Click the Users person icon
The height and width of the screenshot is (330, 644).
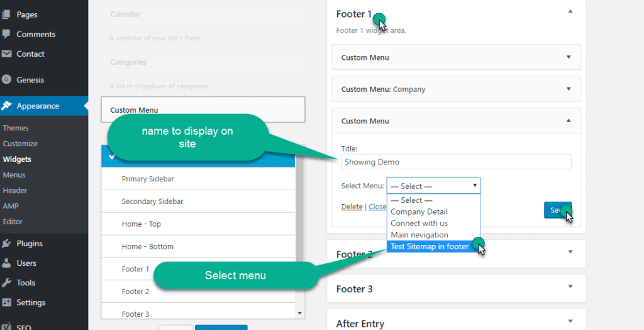(x=6, y=263)
